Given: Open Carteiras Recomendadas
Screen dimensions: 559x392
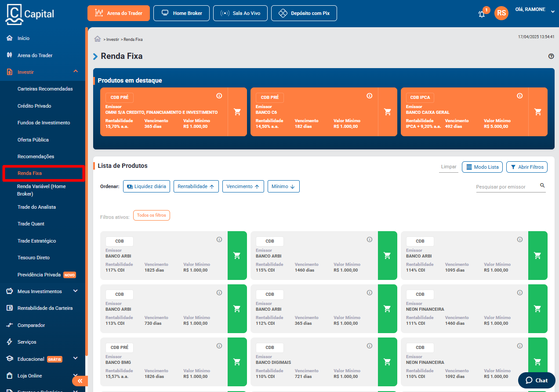Looking at the screenshot, I should point(45,89).
